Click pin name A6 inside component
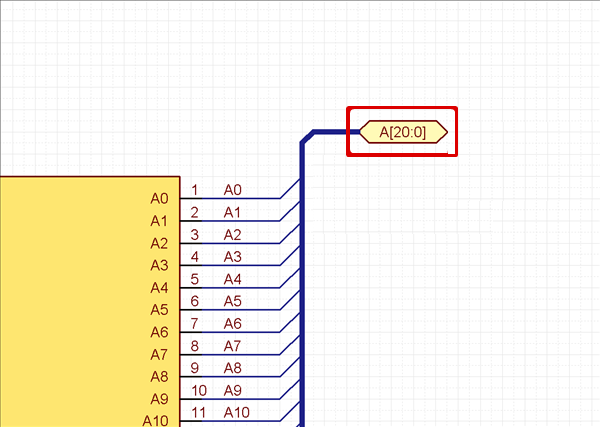This screenshot has width=600, height=427. point(159,332)
